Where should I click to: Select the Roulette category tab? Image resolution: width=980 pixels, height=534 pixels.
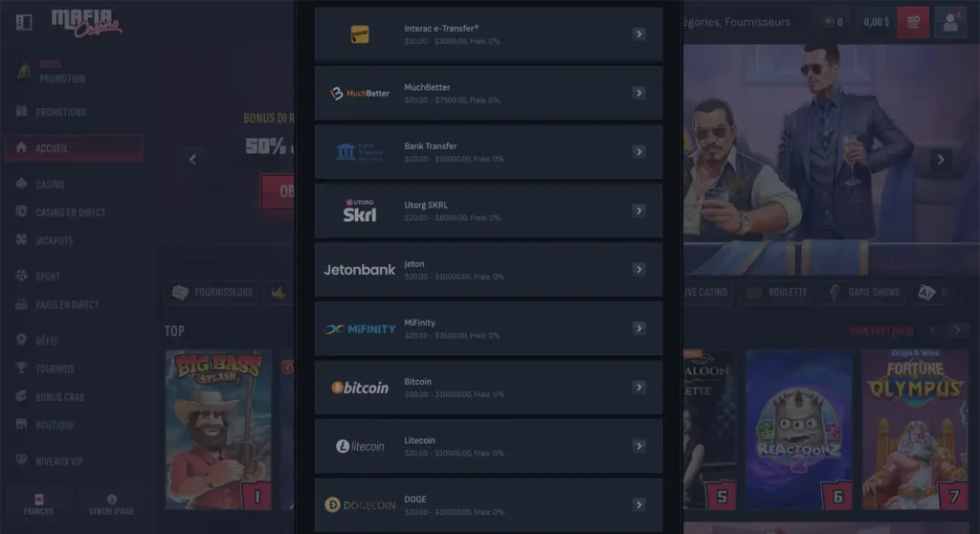[x=777, y=292]
